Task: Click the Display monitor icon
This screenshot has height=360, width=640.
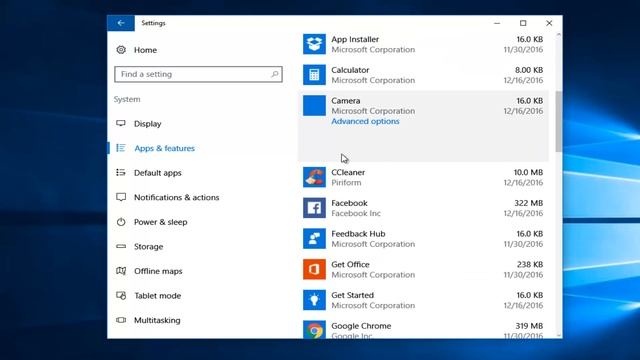Action: [121, 123]
